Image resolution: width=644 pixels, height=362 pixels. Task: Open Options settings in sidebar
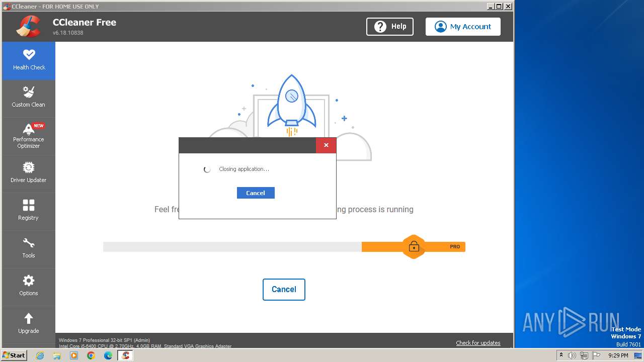tap(29, 287)
